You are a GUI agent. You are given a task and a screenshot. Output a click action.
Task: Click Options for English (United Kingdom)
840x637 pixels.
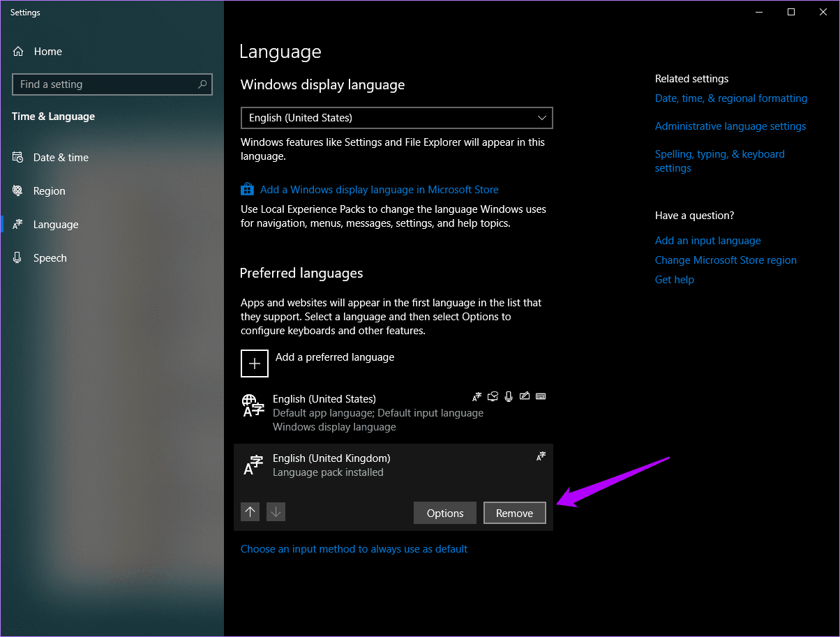[445, 513]
